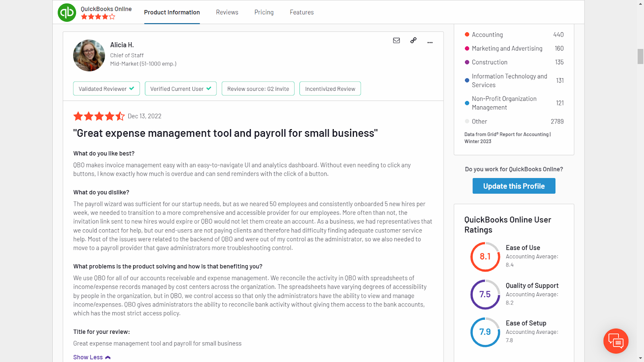Click the Chief of Staff job title

click(127, 56)
